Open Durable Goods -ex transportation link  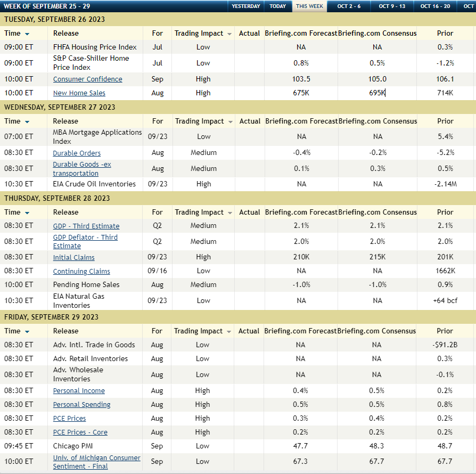pos(82,169)
